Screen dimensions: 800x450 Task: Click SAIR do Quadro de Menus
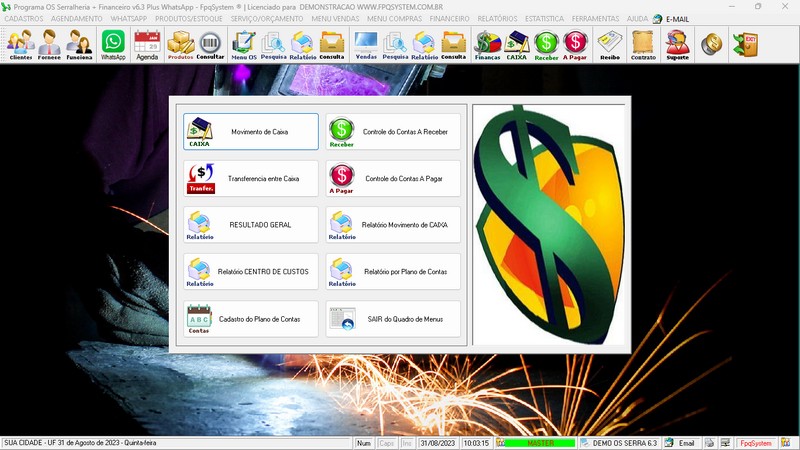(394, 319)
